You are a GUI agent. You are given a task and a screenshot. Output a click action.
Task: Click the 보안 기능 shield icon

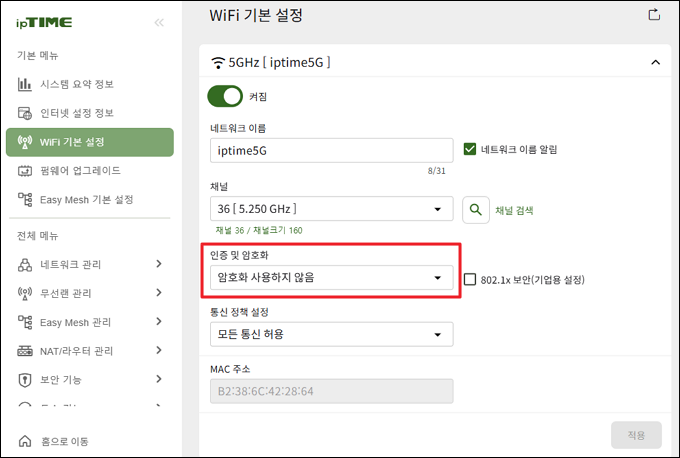coord(25,380)
